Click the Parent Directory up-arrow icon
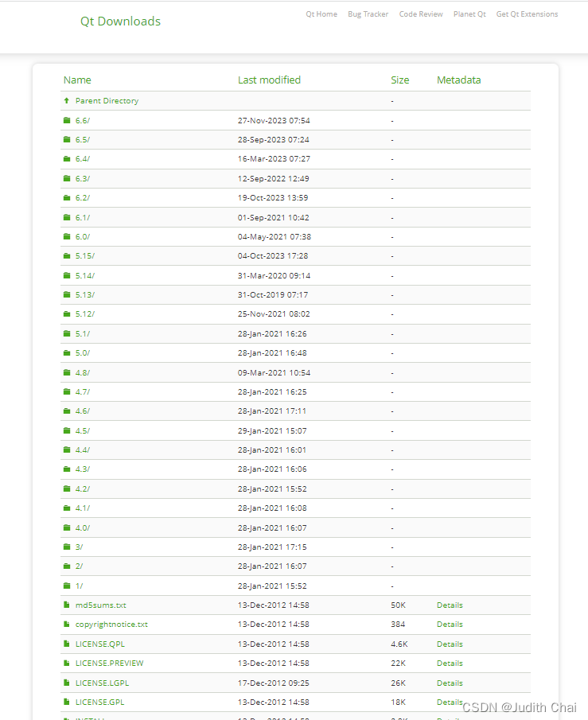The width and height of the screenshot is (588, 720). (x=67, y=100)
